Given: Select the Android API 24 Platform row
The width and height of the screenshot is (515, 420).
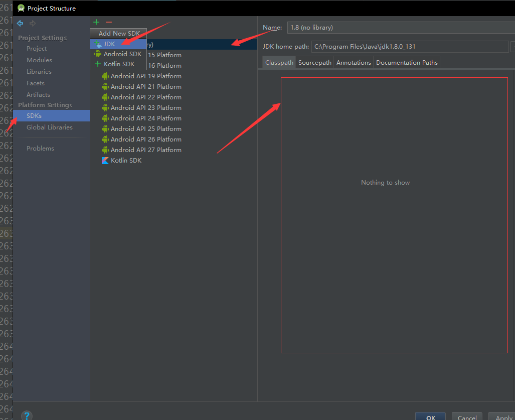Looking at the screenshot, I should [174, 118].
